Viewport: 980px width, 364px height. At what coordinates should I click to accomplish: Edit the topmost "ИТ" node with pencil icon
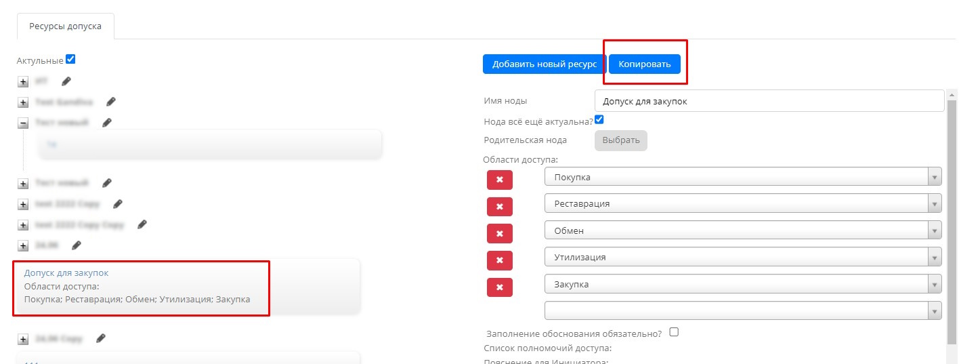coord(66,81)
